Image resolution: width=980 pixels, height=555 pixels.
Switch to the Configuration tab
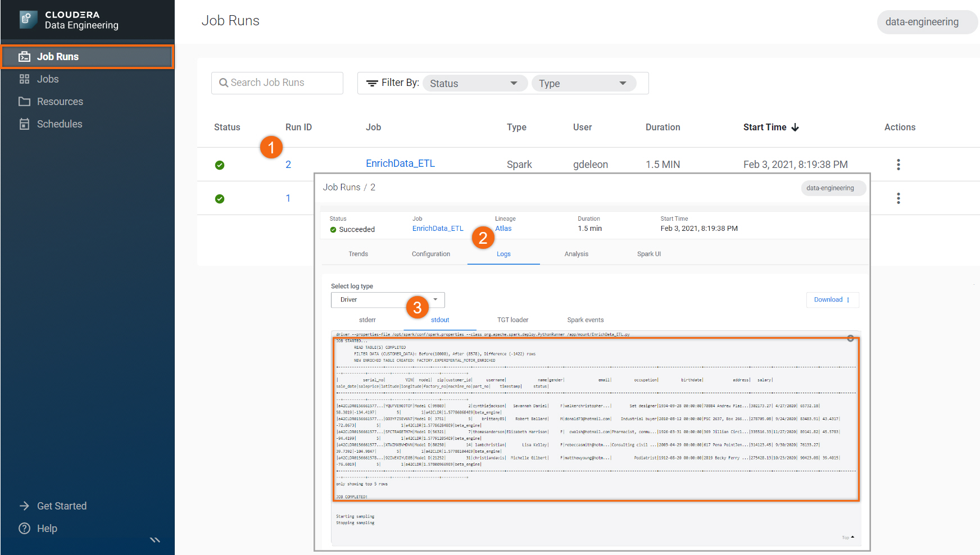click(x=431, y=254)
